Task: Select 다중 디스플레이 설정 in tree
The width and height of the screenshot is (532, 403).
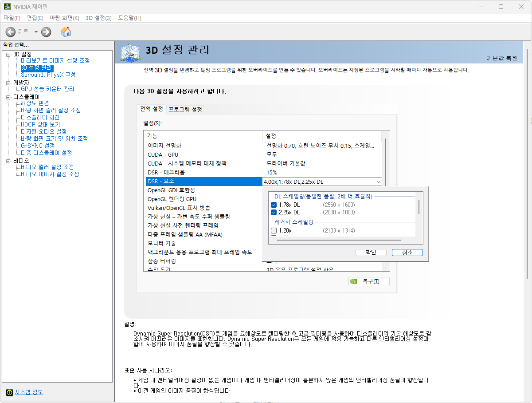Action: 46,153
